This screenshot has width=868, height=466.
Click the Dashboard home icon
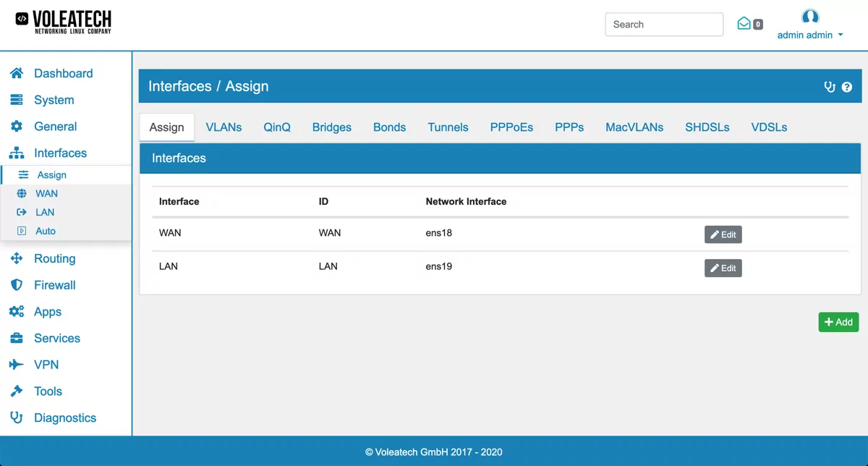tap(17, 73)
